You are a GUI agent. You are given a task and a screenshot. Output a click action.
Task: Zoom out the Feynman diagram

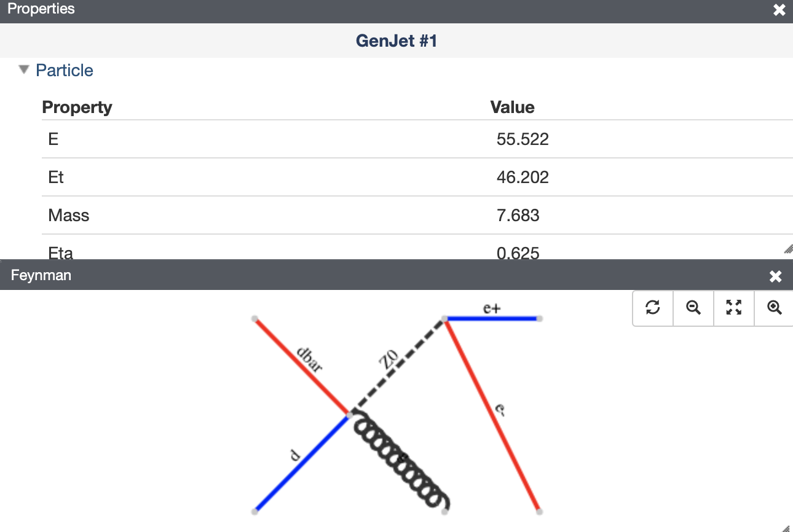point(693,307)
